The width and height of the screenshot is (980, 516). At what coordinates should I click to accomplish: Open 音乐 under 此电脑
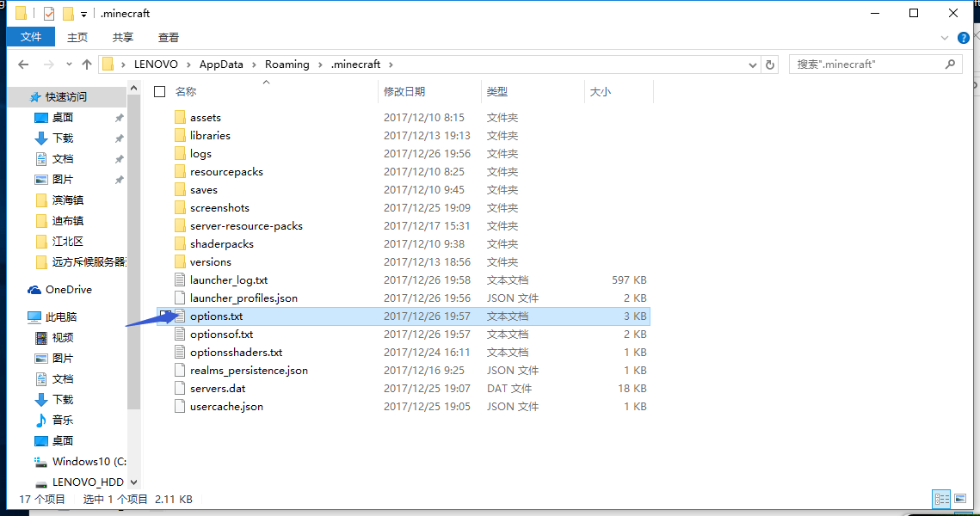click(x=63, y=421)
